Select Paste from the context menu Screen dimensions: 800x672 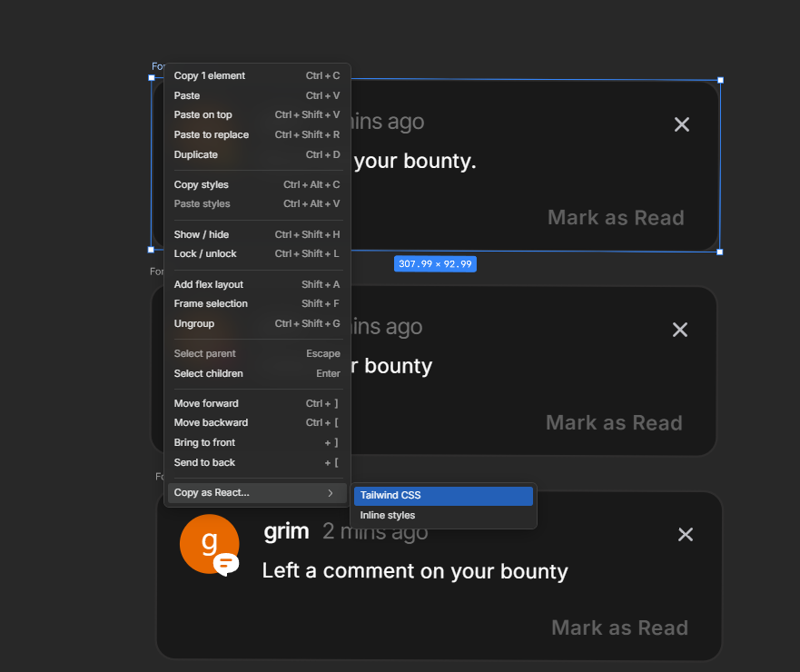pos(257,95)
